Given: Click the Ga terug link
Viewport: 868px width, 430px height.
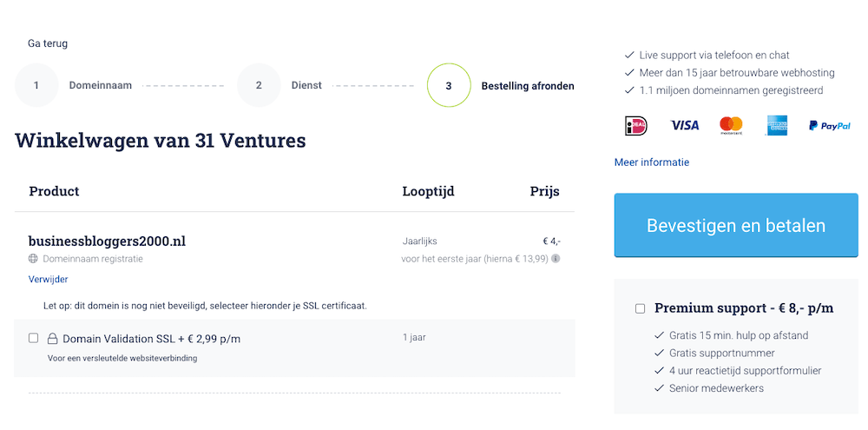Looking at the screenshot, I should pyautogui.click(x=48, y=43).
